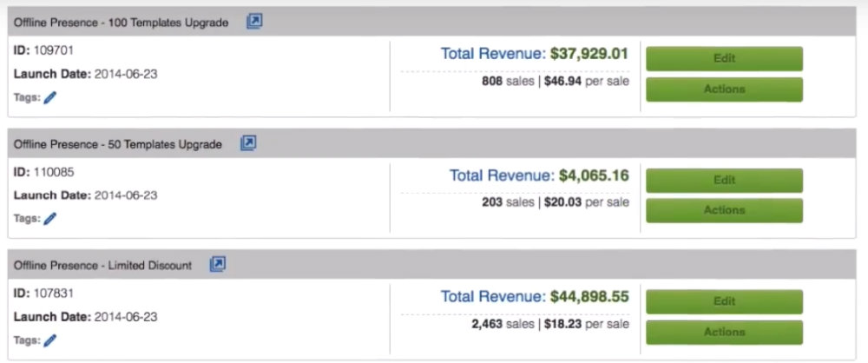Open external link for 50 Templates Upgrade
The width and height of the screenshot is (868, 363).
point(248,143)
